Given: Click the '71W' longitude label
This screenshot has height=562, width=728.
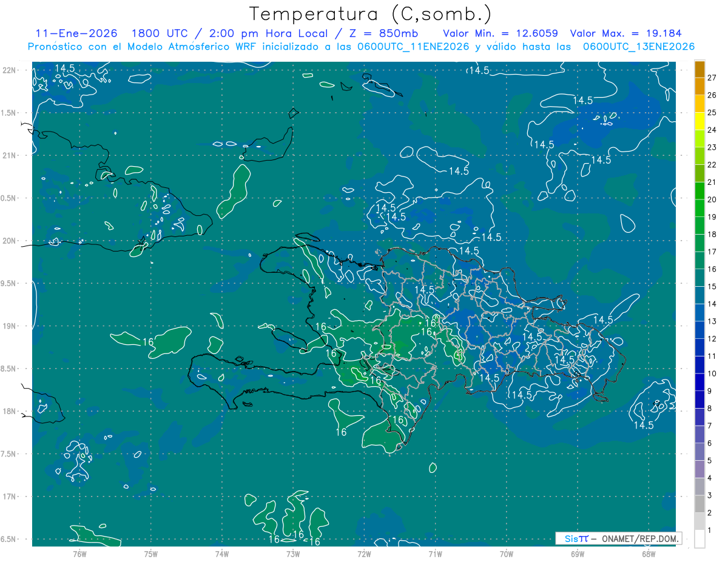Looking at the screenshot, I should [x=435, y=554].
